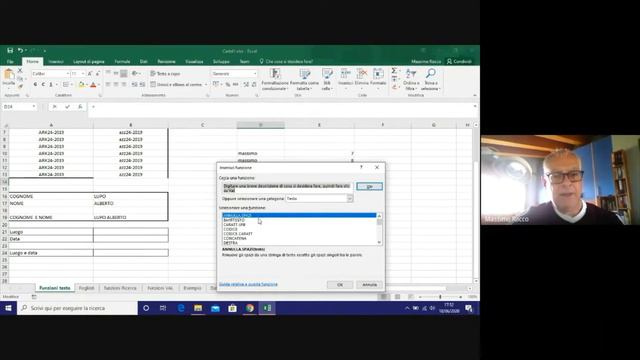Apply percent style number format

pos(228,84)
